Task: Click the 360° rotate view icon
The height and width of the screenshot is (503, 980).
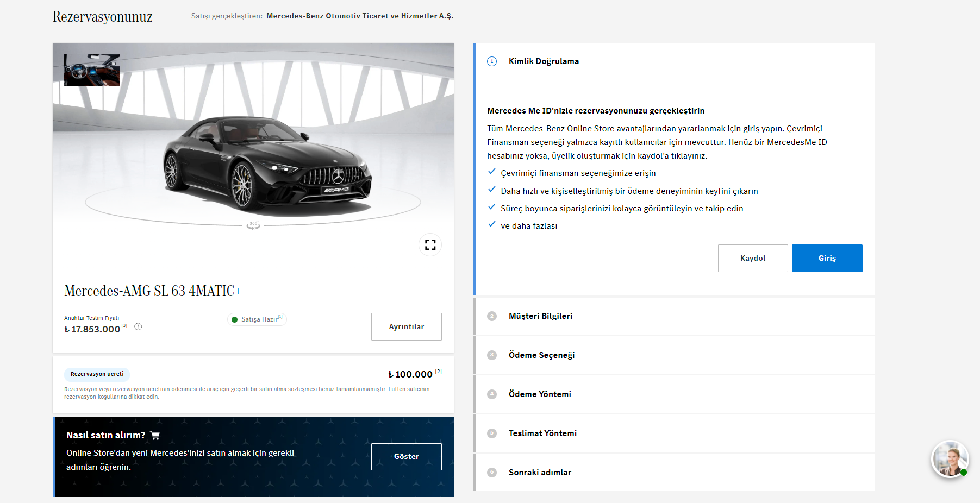Action: coord(253,225)
